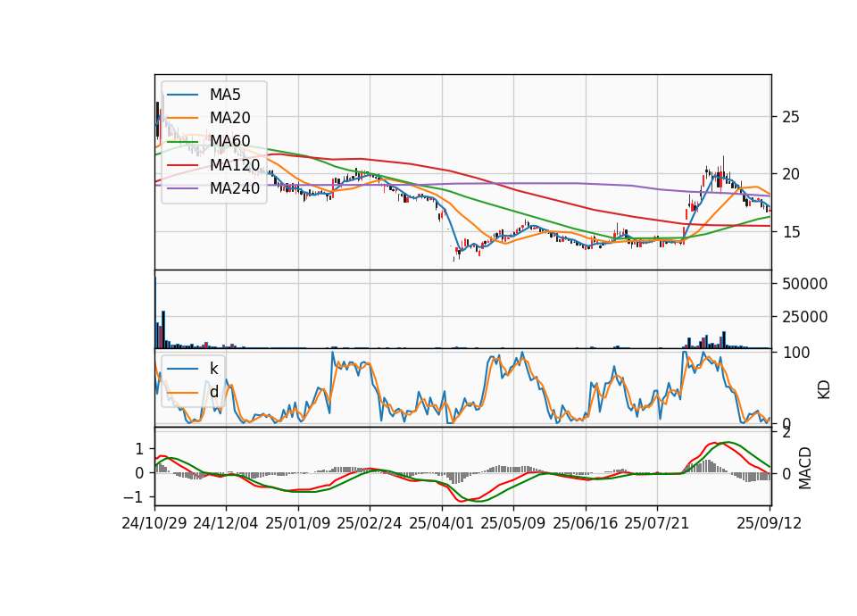Click the orange MA20 legend line sample

[x=182, y=118]
